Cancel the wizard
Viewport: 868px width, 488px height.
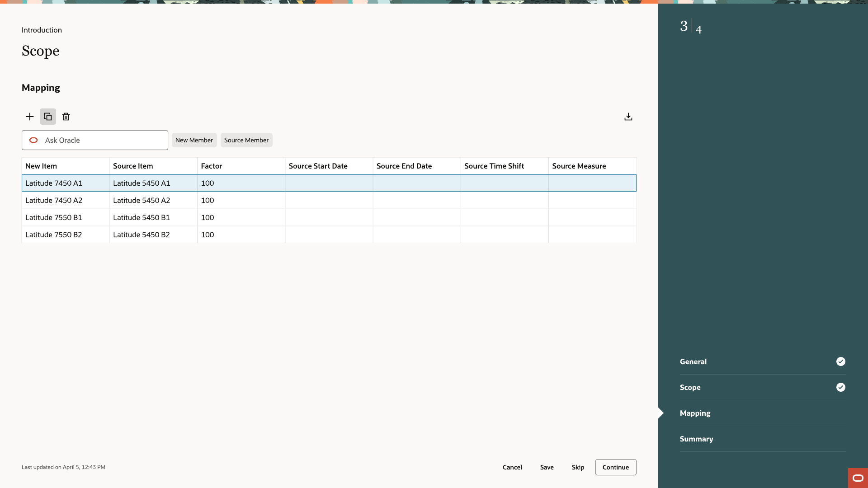pos(512,467)
